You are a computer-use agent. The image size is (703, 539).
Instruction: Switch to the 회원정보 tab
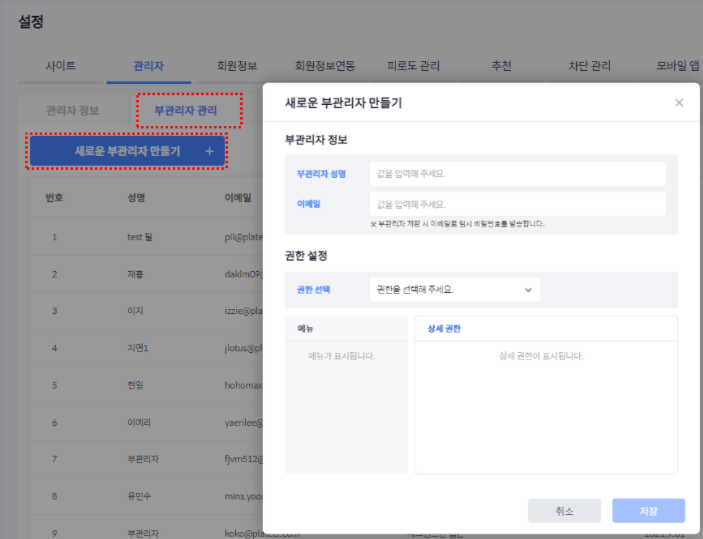(237, 66)
